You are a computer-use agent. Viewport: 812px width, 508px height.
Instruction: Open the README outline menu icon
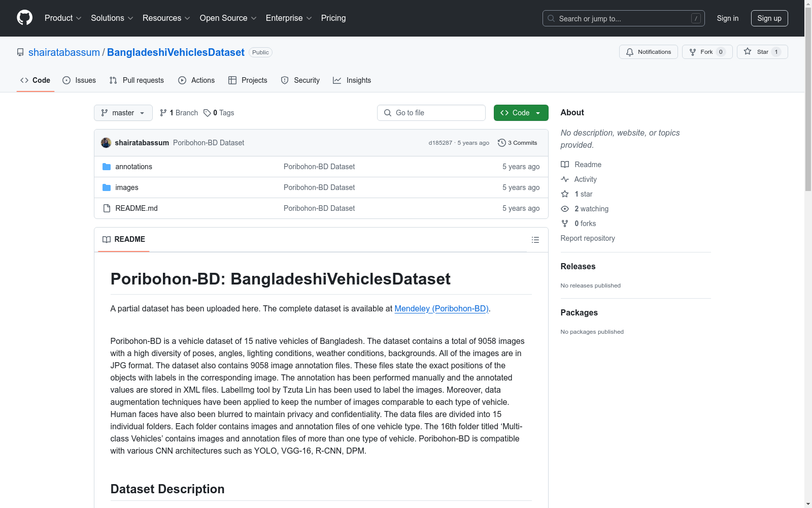coord(535,240)
